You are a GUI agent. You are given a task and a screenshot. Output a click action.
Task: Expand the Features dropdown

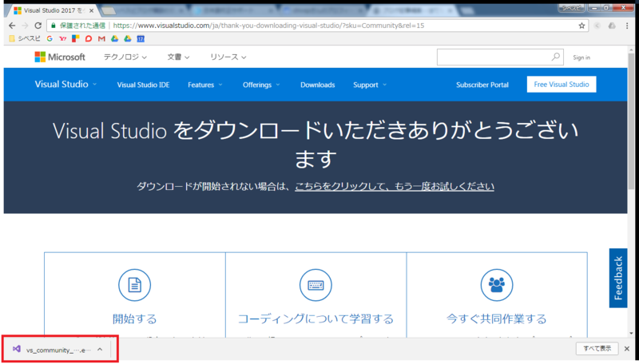click(x=205, y=85)
